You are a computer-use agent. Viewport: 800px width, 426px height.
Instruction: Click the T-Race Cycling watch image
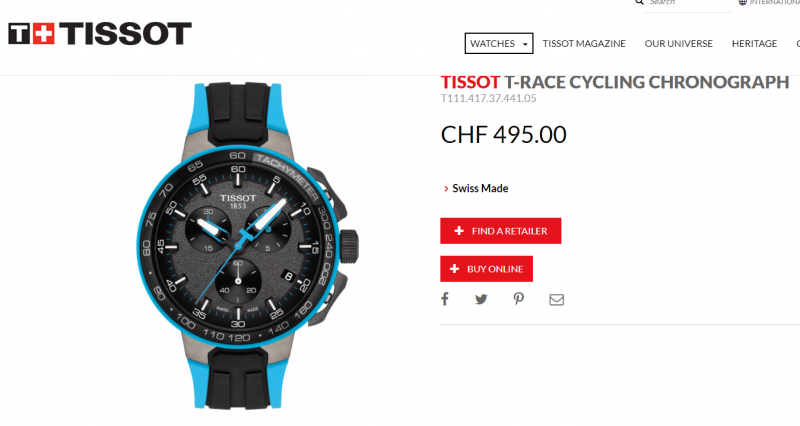coord(247,245)
